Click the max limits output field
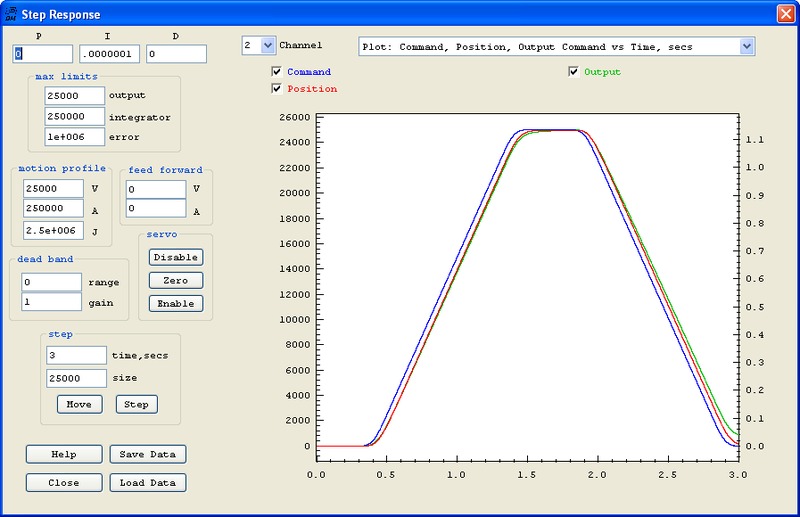This screenshot has width=800, height=517. 75,95
